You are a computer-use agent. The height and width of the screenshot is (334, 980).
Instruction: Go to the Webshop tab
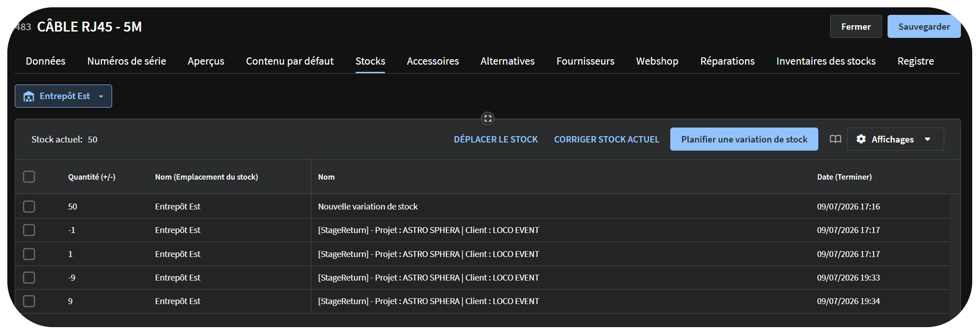[657, 61]
